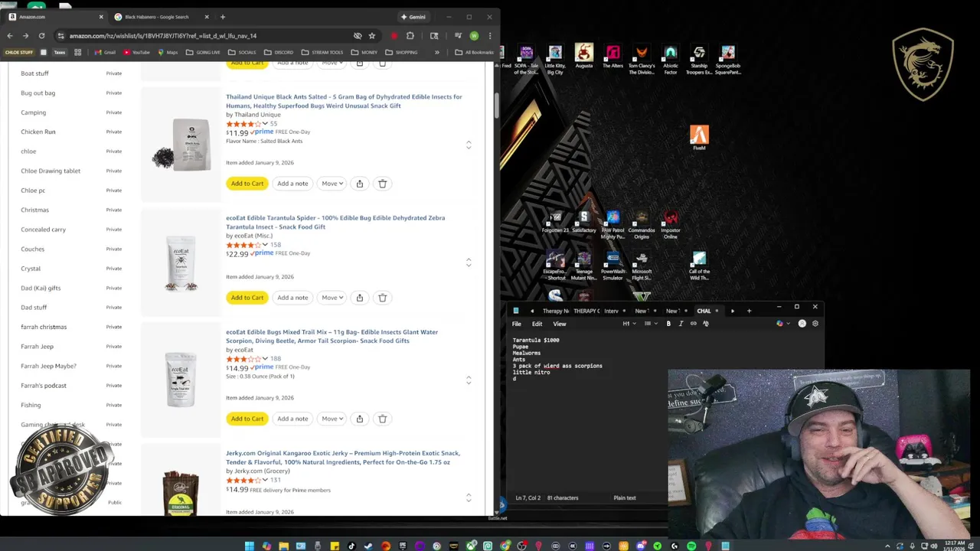Open the SOCIALS bookmarks folder
The width and height of the screenshot is (980, 551).
click(242, 52)
